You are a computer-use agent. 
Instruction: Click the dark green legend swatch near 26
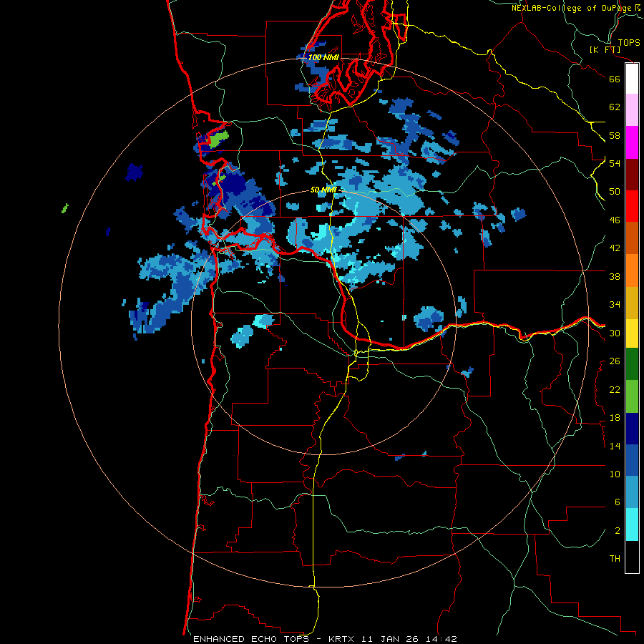click(632, 364)
